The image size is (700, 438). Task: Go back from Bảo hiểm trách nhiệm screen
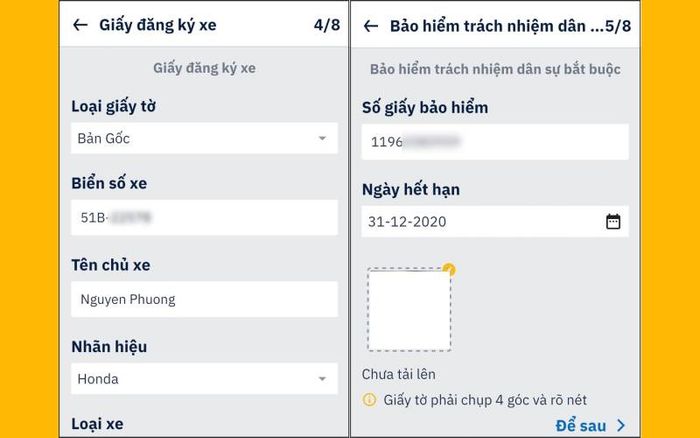(371, 26)
